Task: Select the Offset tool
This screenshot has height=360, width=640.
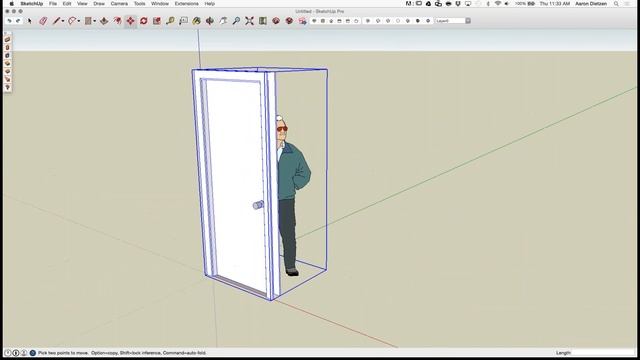Action: click(x=117, y=21)
